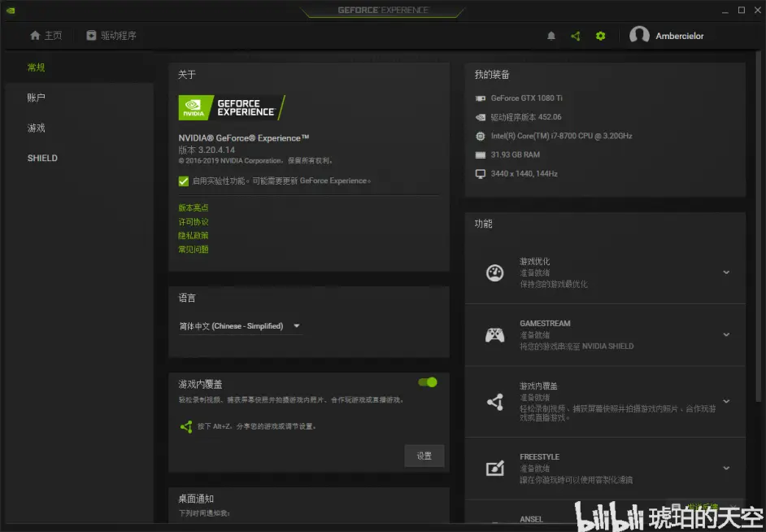Click the driver icon next to 驱动程序
This screenshot has height=532, width=766.
click(x=91, y=35)
